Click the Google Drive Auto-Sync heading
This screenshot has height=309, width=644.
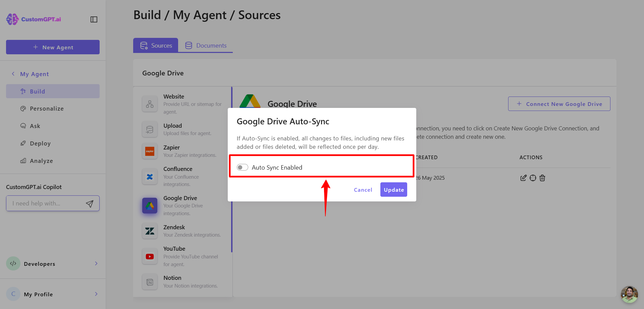pyautogui.click(x=283, y=121)
